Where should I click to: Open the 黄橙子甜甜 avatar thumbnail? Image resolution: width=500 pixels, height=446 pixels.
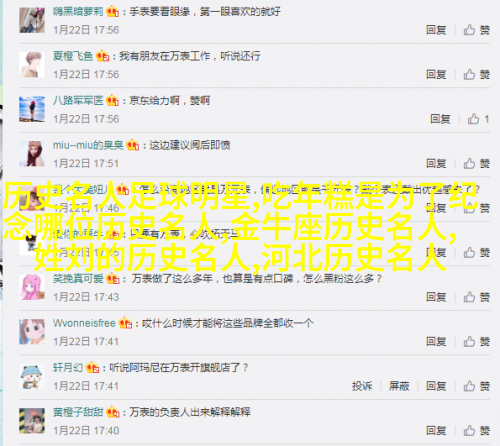32,421
